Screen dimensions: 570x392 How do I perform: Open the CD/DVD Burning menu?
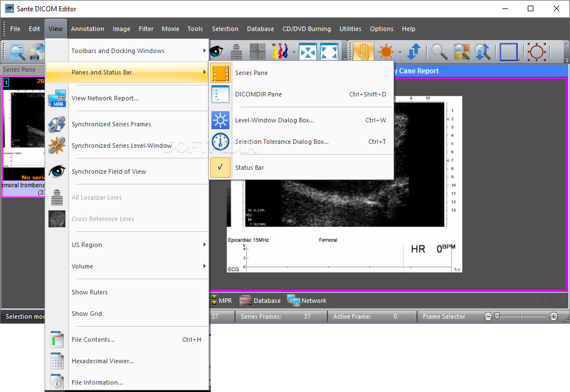pos(307,29)
